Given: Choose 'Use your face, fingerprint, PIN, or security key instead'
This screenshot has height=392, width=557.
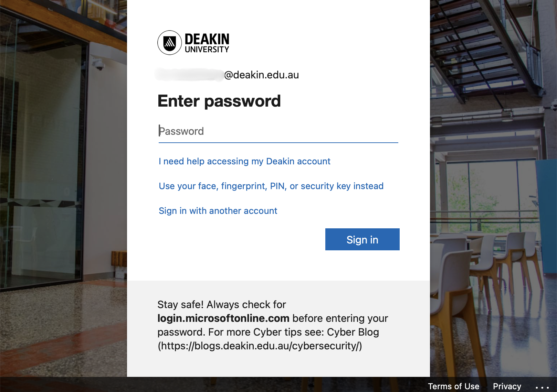Looking at the screenshot, I should coord(271,186).
